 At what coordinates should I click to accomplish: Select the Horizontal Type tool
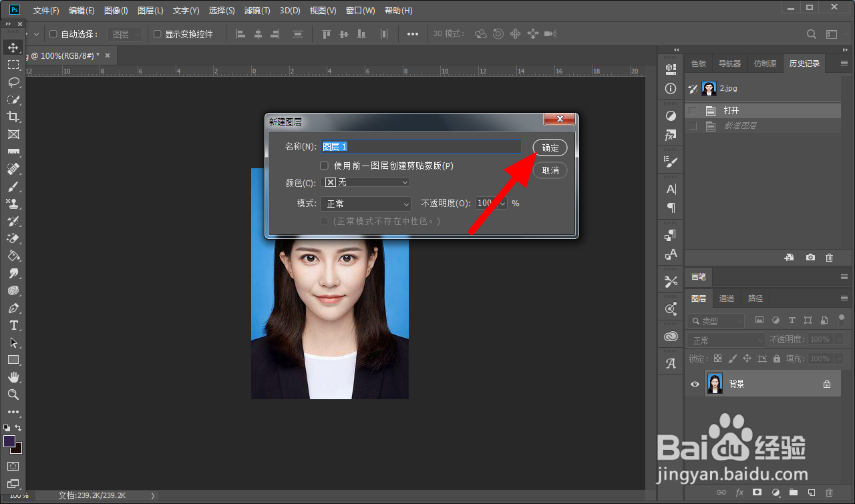click(x=13, y=325)
